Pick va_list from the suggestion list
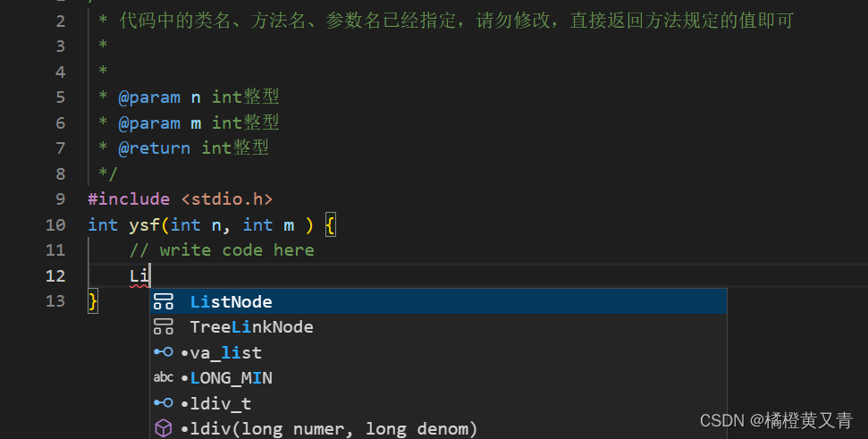 point(438,352)
